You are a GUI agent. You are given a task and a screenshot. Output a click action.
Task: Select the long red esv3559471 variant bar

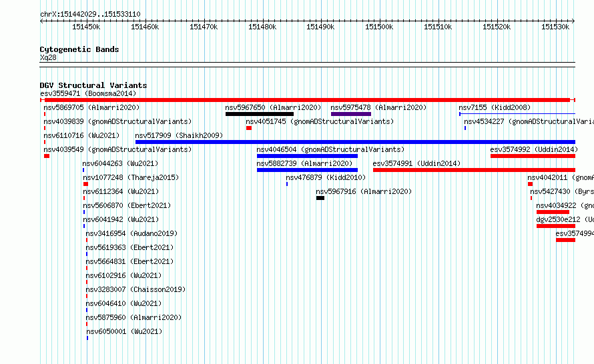pyautogui.click(x=308, y=100)
